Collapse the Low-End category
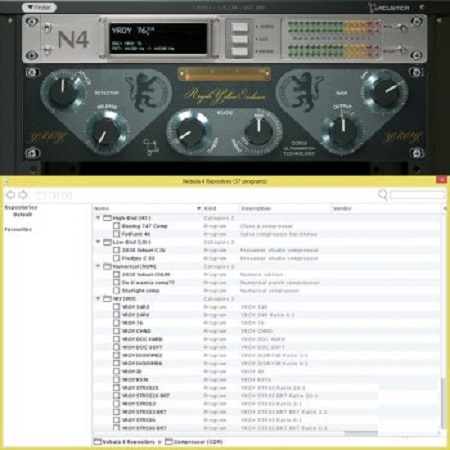The height and width of the screenshot is (450, 450). (98, 242)
